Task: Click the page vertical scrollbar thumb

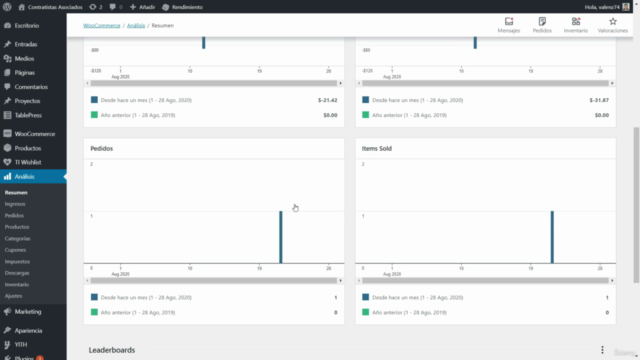Action: pos(636,204)
